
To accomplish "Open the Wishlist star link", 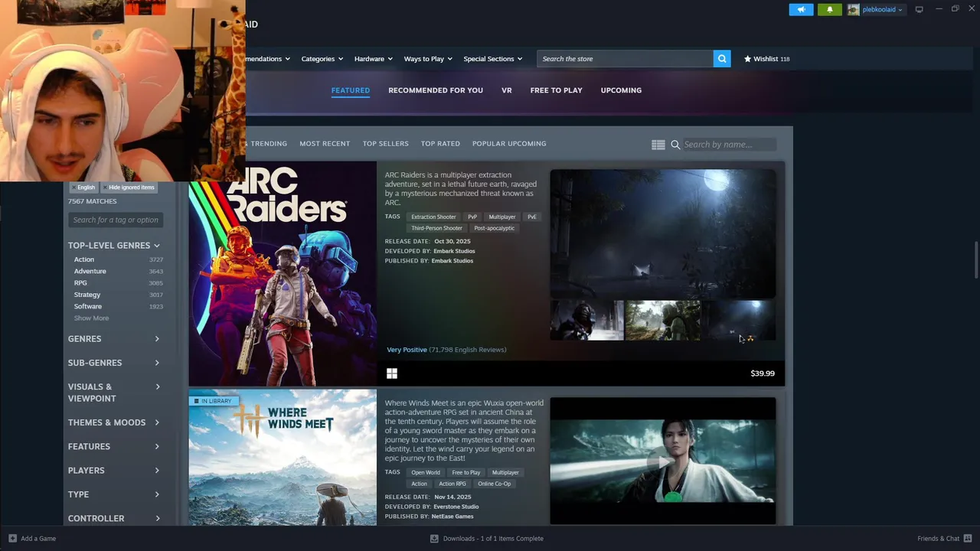I will [766, 59].
